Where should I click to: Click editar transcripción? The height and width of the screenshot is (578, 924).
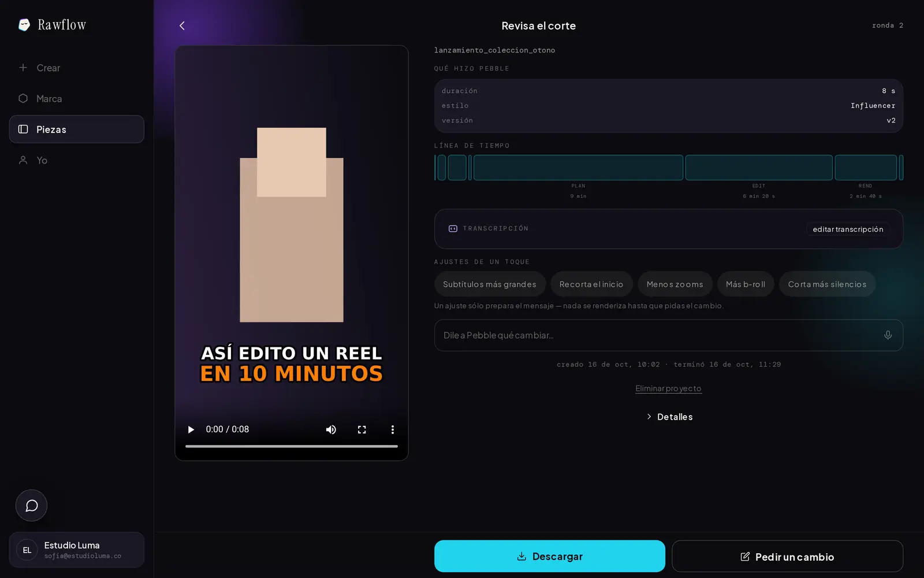(848, 229)
